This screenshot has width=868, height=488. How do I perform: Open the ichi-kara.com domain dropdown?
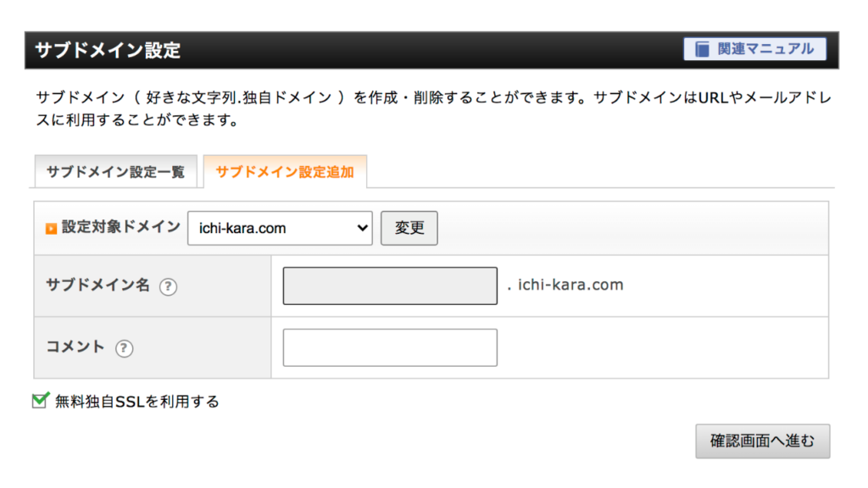click(x=279, y=228)
